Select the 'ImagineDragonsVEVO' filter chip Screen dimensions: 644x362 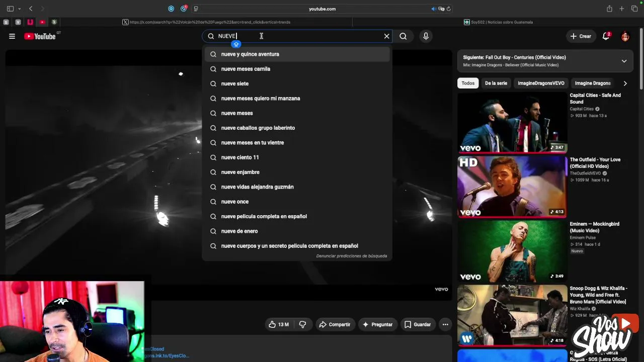[x=541, y=83]
